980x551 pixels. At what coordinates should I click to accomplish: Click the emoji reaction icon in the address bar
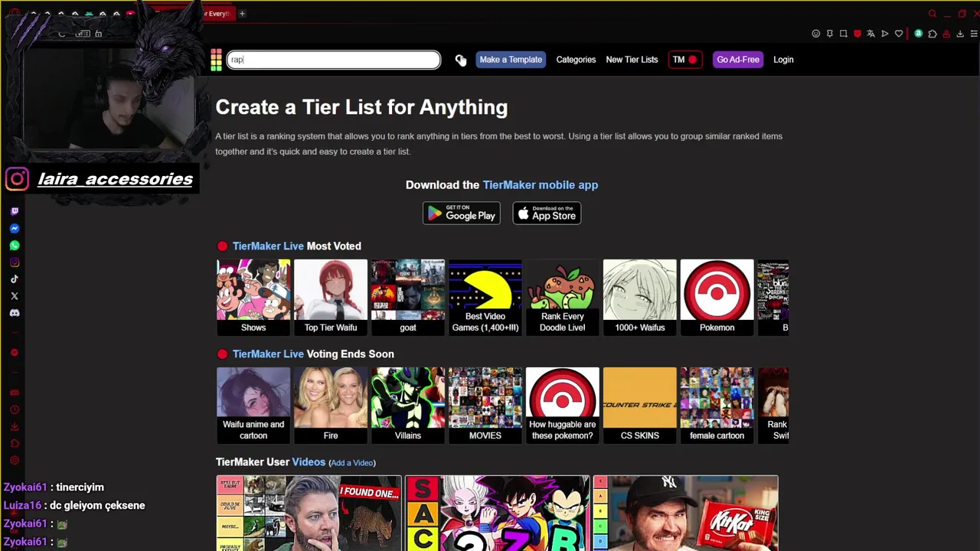click(816, 34)
